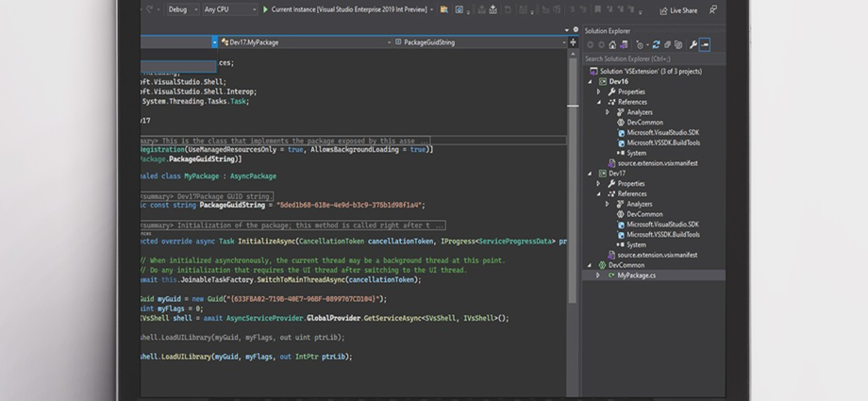This screenshot has width=868, height=401.
Task: Open Current Instance start target dropdown arrow
Action: pos(432,9)
